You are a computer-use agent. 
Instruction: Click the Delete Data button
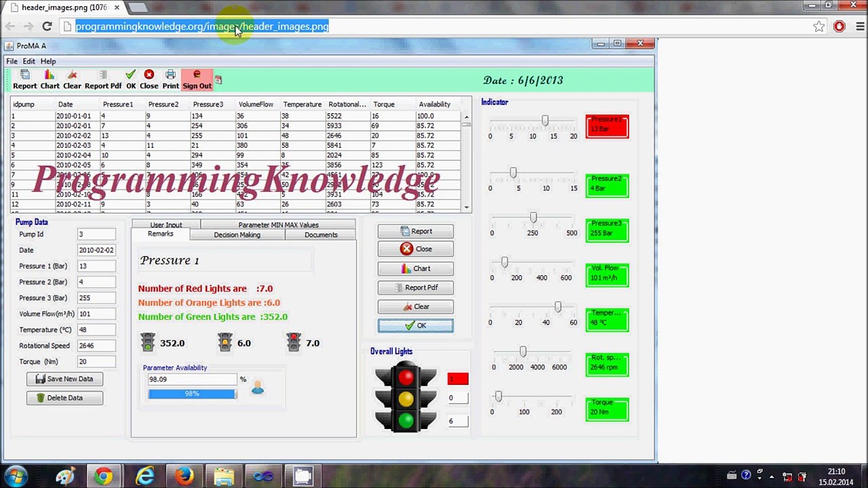64,398
